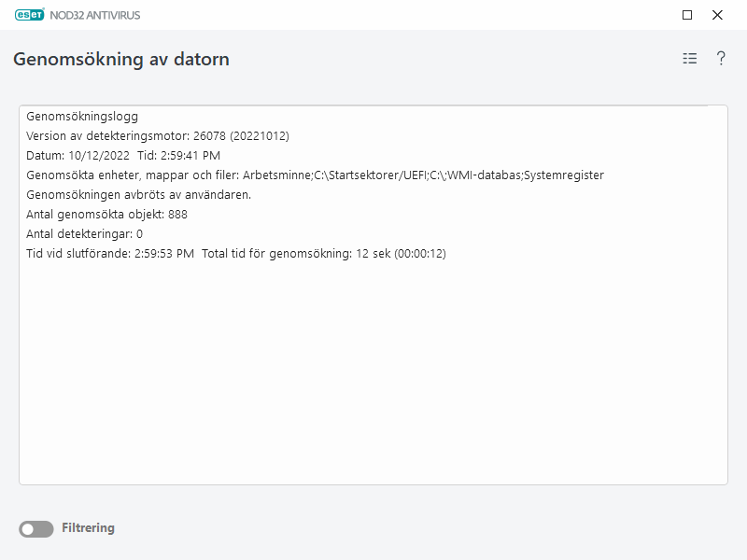Viewport: 747px width, 560px height.
Task: Click the Genomsökning av datorn title
Action: [x=121, y=58]
